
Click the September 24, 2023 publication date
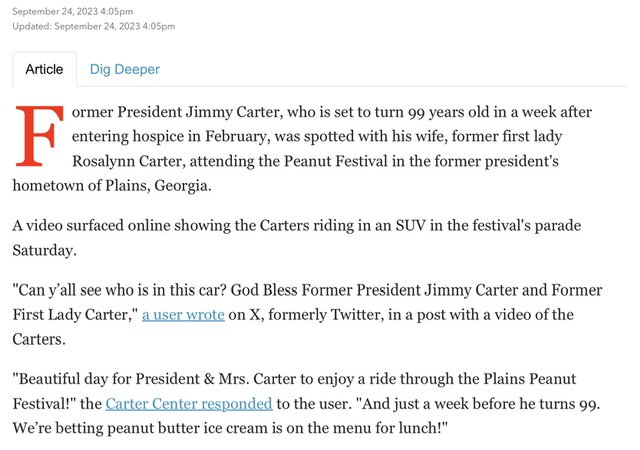point(73,11)
